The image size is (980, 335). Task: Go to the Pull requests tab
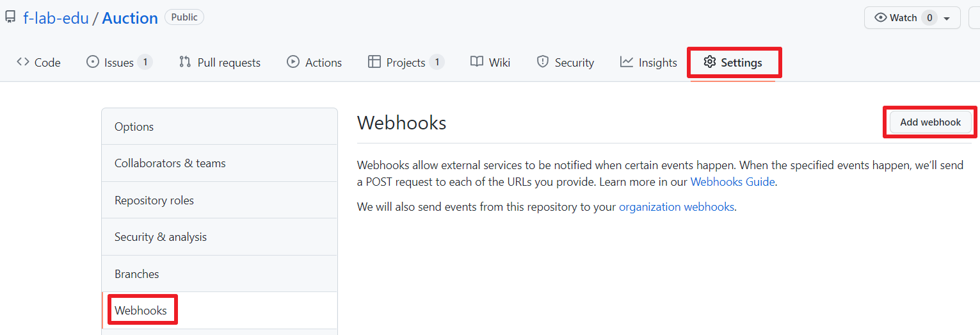(220, 62)
